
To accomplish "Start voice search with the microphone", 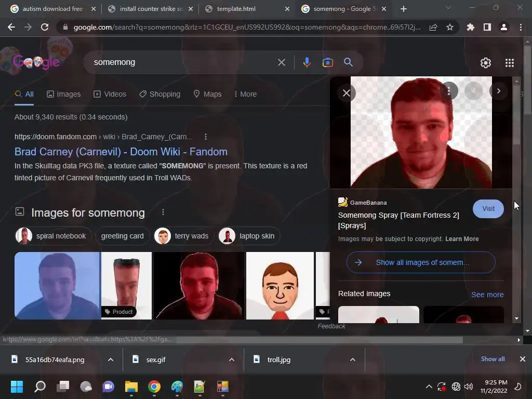I will [x=307, y=62].
